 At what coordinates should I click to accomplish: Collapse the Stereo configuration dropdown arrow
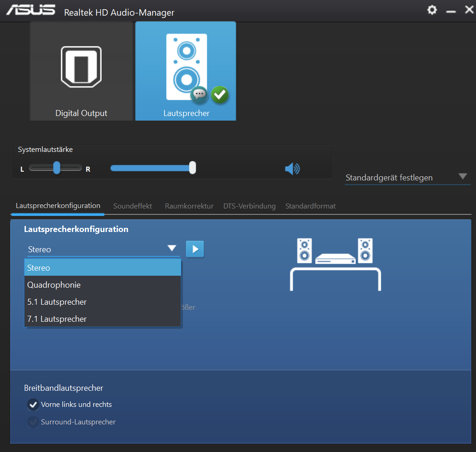tap(172, 248)
